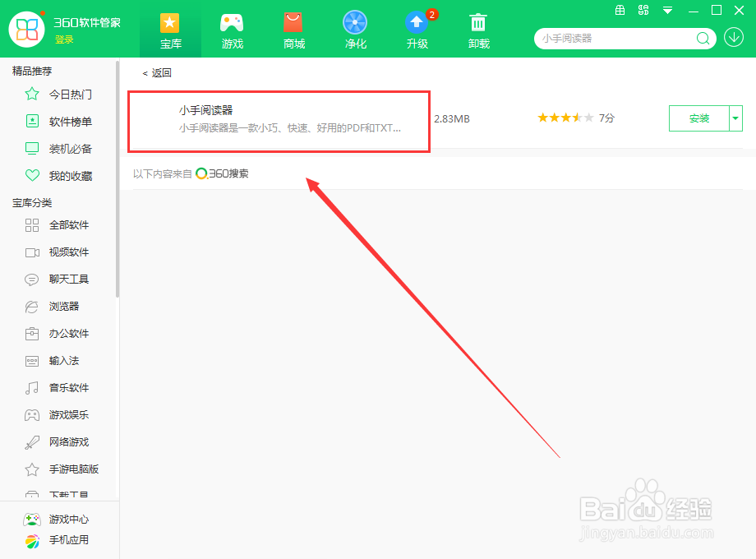Click the music note icon beside 音乐软件

(32, 388)
